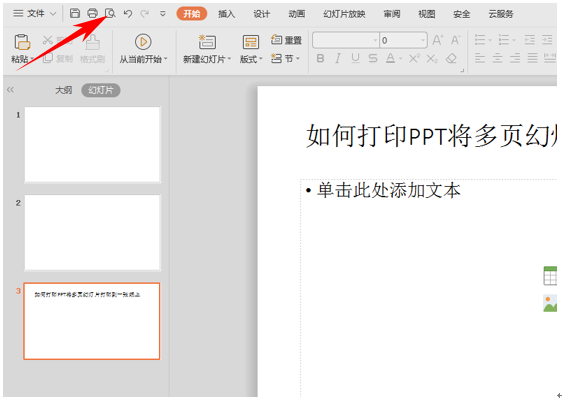Switch to the 插入 (Insert) tab
Viewport: 562px width, 399px height.
(227, 14)
